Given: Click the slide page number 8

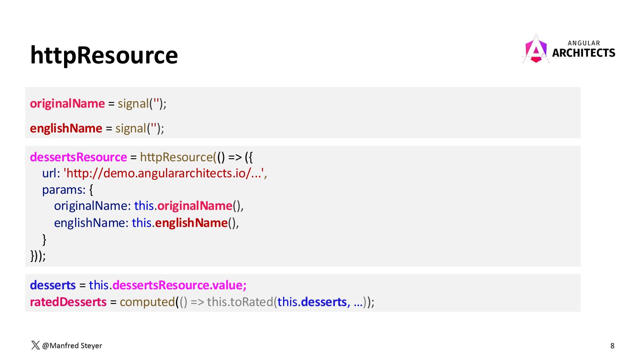Looking at the screenshot, I should point(612,346).
